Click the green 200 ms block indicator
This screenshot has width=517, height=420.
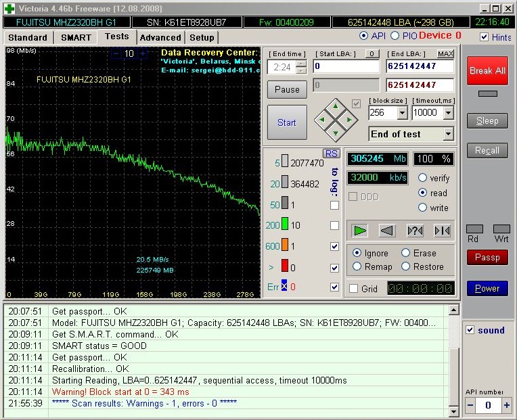tap(285, 224)
